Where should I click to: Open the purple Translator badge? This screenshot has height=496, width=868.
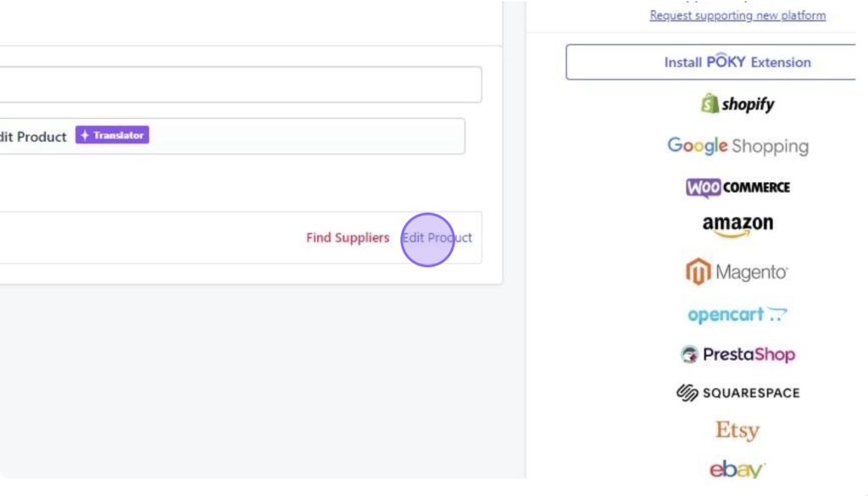tap(114, 137)
